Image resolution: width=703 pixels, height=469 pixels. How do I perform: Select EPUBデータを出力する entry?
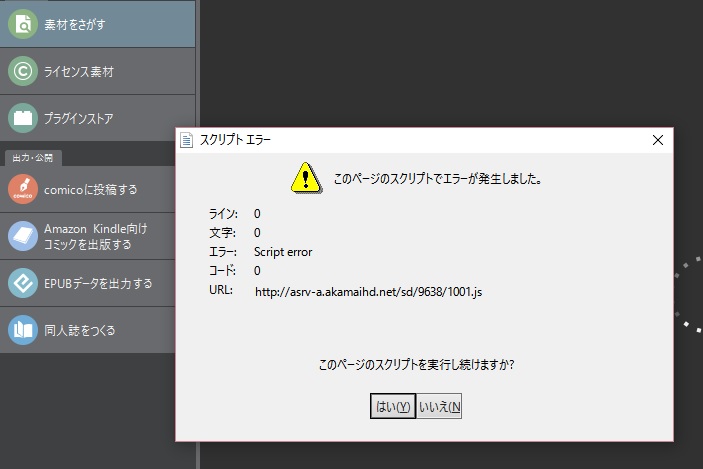point(88,283)
